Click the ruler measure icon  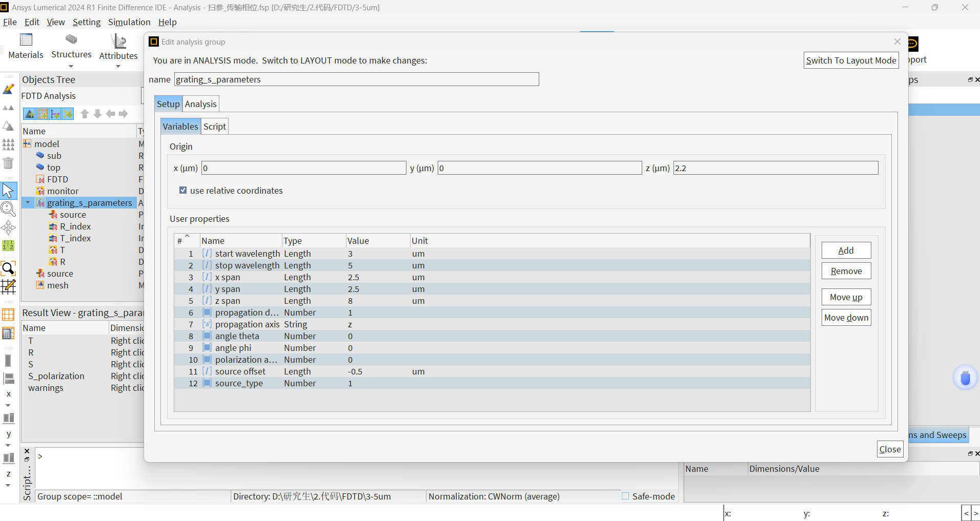click(8, 246)
